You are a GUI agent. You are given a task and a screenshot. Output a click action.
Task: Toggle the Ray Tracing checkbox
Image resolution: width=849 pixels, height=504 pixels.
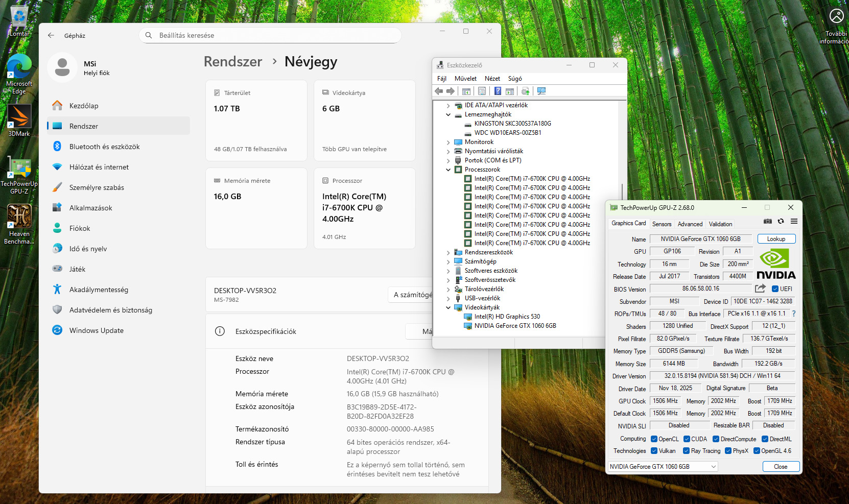(x=687, y=451)
